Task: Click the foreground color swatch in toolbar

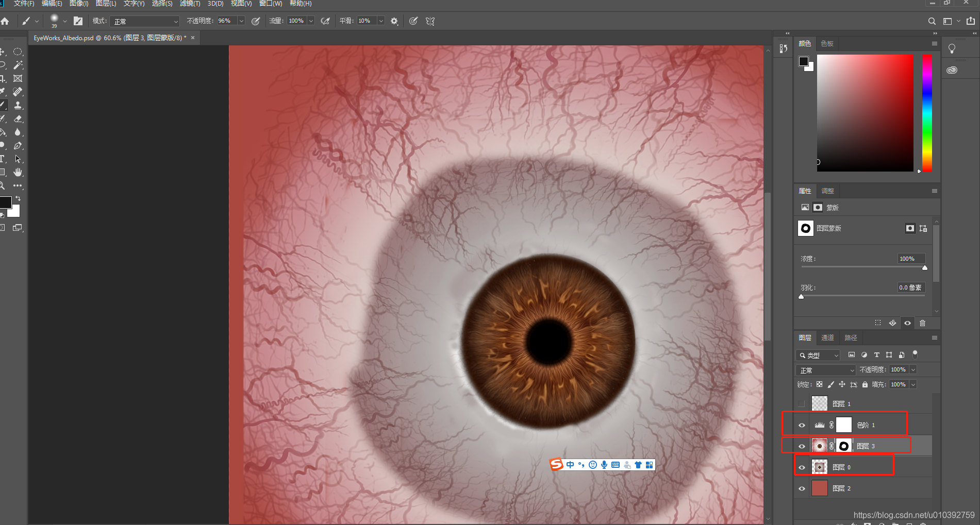Action: pos(5,202)
